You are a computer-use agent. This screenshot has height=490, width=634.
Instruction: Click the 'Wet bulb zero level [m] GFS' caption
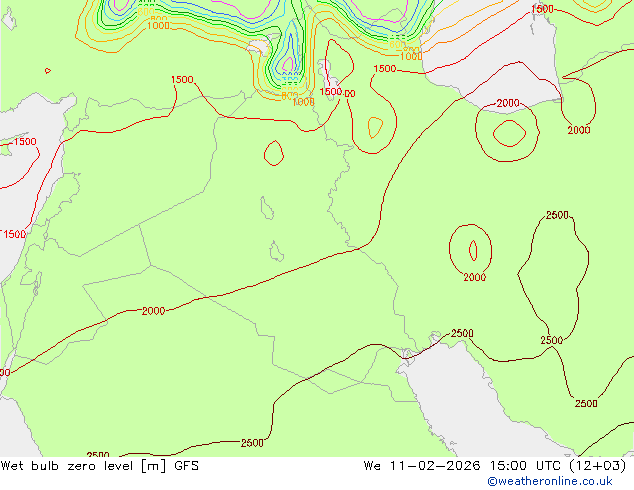click(x=99, y=466)
